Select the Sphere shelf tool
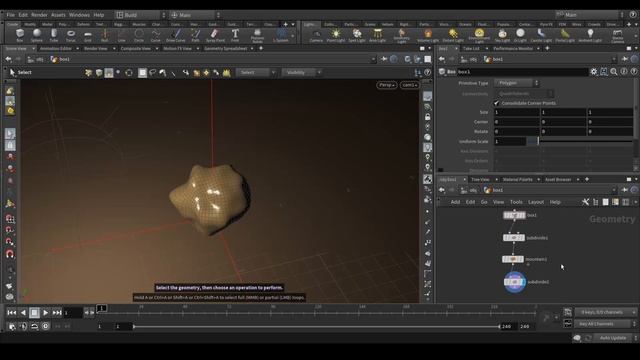Viewport: 640px width, 360px height. pos(37,36)
